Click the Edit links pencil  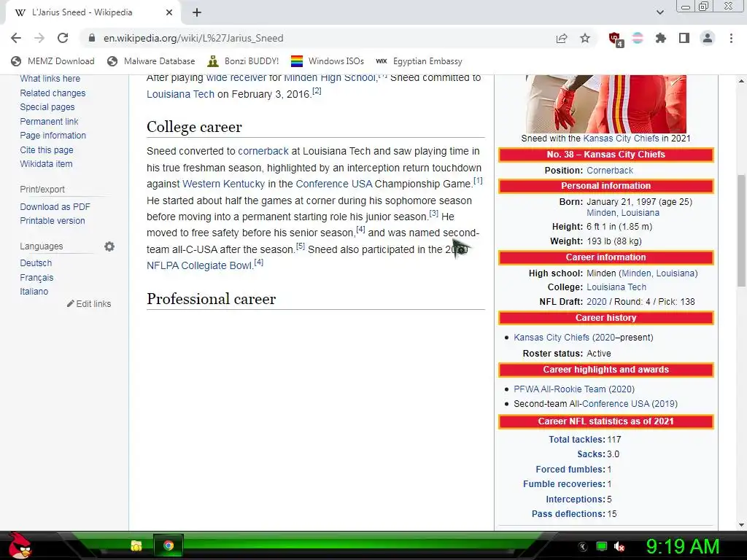coord(89,304)
